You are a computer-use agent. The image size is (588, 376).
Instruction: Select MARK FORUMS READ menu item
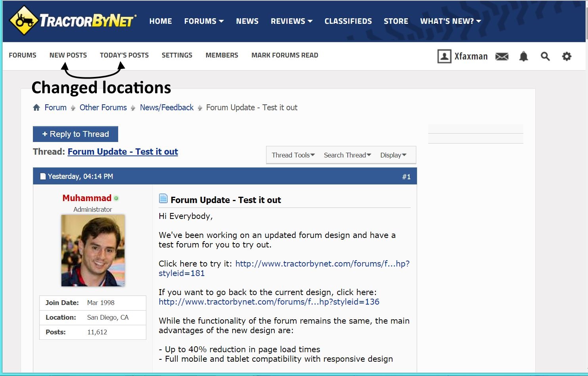(x=285, y=55)
